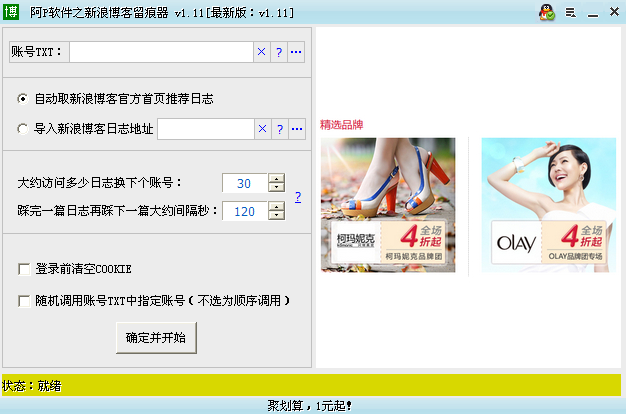The width and height of the screenshot is (626, 414).
Task: Open the title bar menu icon
Action: coord(571,13)
